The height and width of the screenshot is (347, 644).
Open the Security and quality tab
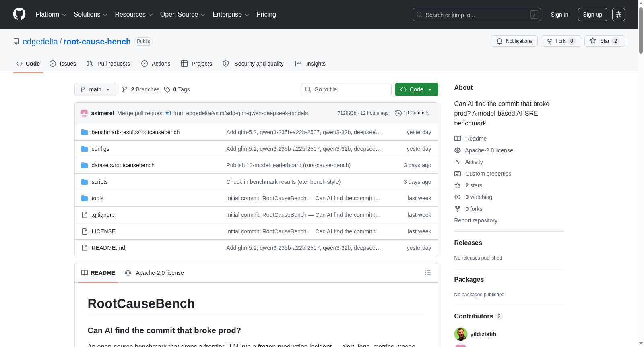[x=253, y=64]
